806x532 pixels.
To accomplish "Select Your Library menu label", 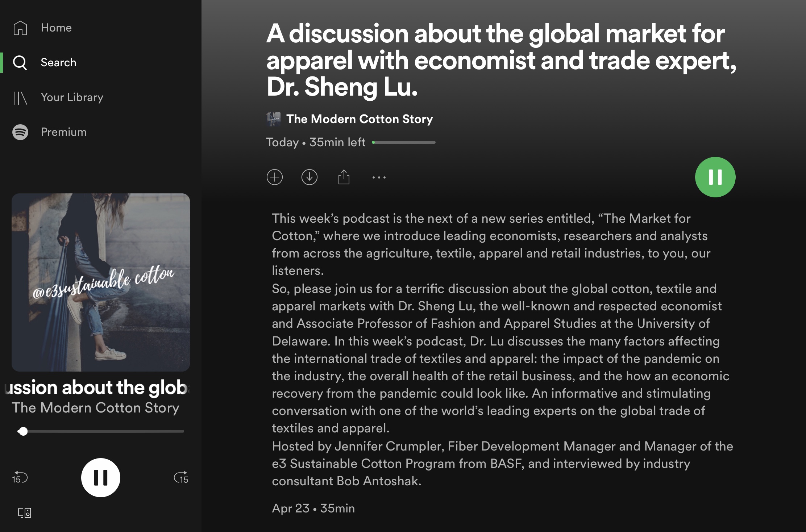I will click(x=72, y=97).
